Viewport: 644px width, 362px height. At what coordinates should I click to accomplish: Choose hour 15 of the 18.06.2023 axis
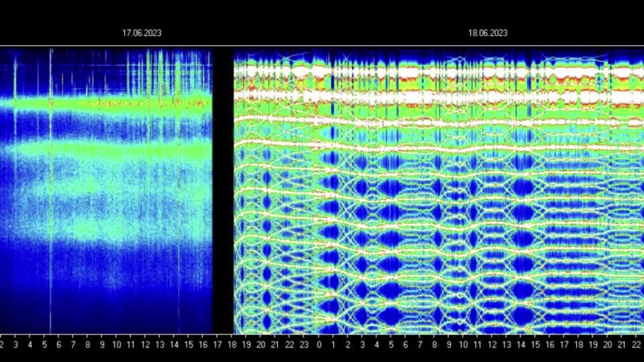[535, 345]
